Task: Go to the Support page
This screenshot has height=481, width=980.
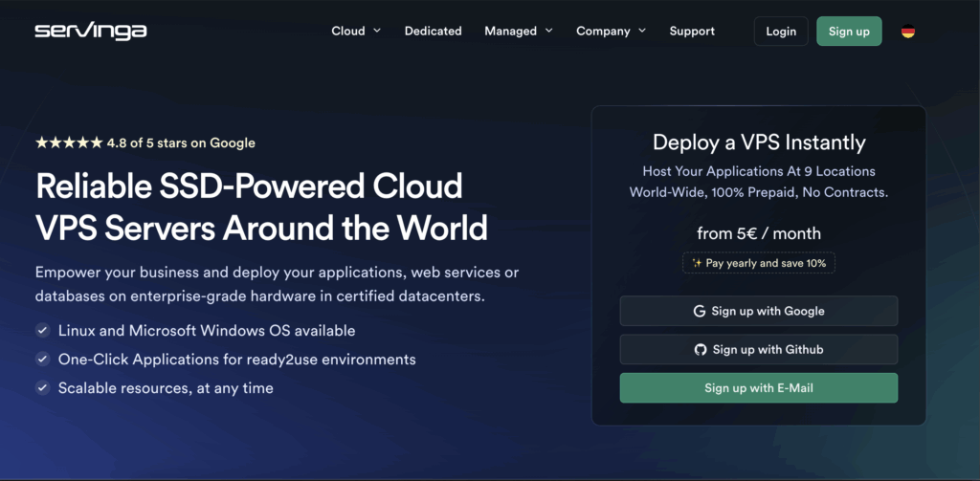Action: [x=692, y=31]
